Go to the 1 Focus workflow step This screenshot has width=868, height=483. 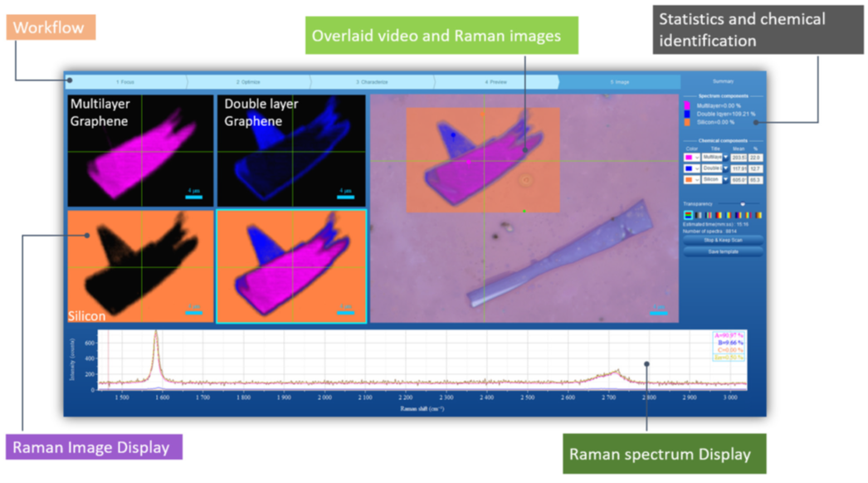126,82
